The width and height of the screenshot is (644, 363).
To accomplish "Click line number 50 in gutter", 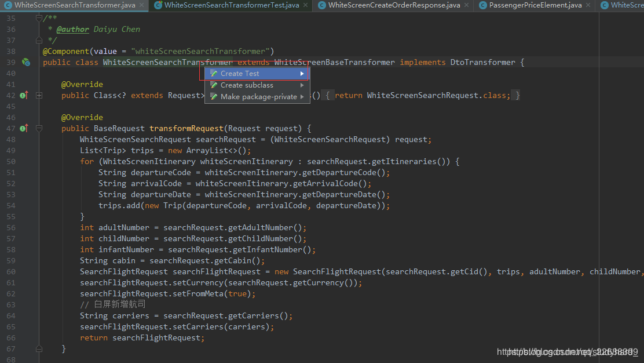I will point(10,162).
